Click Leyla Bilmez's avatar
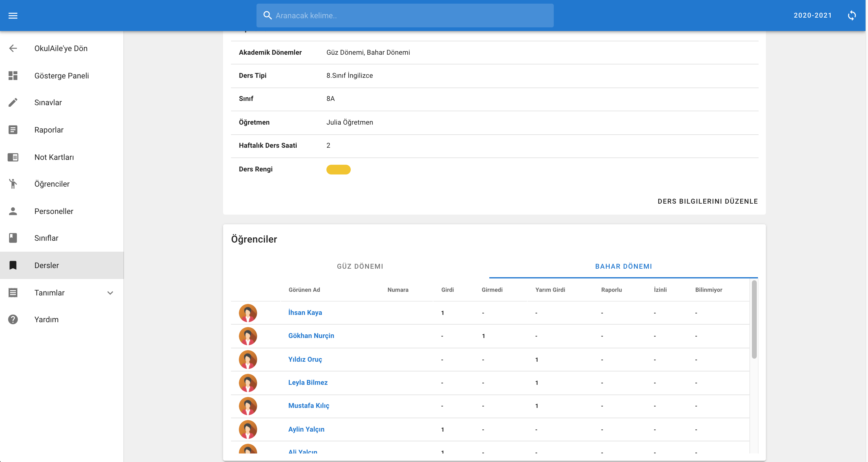The height and width of the screenshot is (462, 868). 248,383
